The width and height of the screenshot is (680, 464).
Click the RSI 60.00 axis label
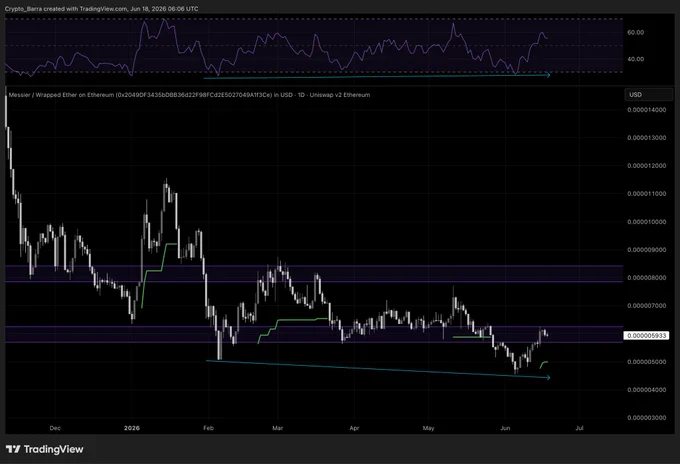pos(635,32)
